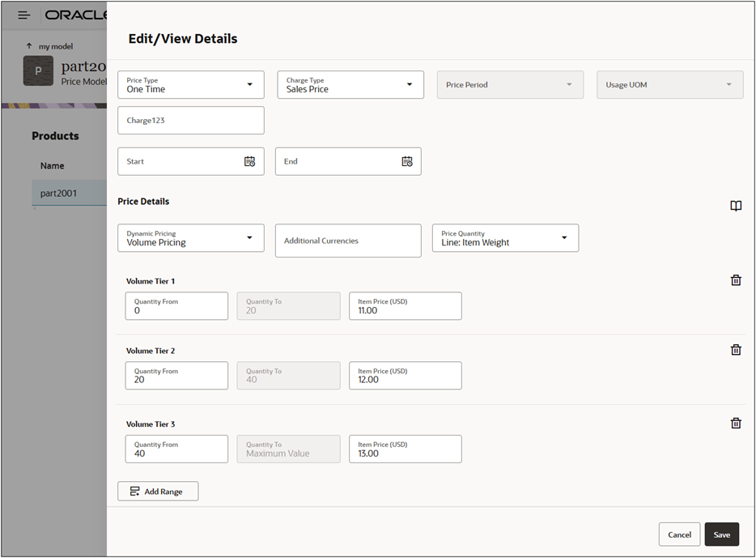Delete Volume Tier 3 using its trash icon
The width and height of the screenshot is (756, 558).
736,422
